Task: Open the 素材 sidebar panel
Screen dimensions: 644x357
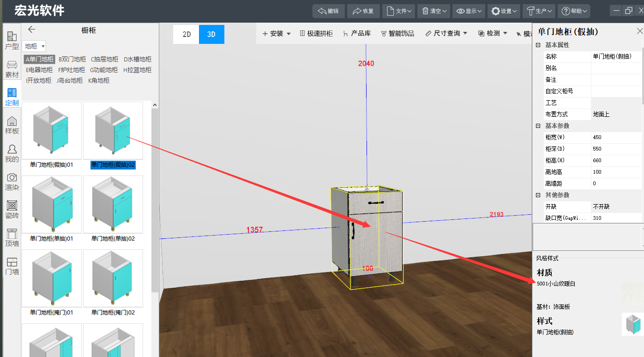Action: coord(12,69)
